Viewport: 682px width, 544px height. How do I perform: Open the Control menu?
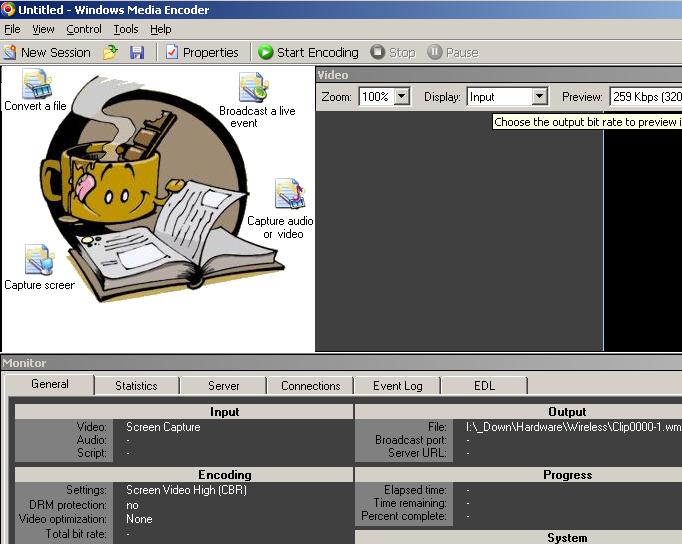(84, 29)
